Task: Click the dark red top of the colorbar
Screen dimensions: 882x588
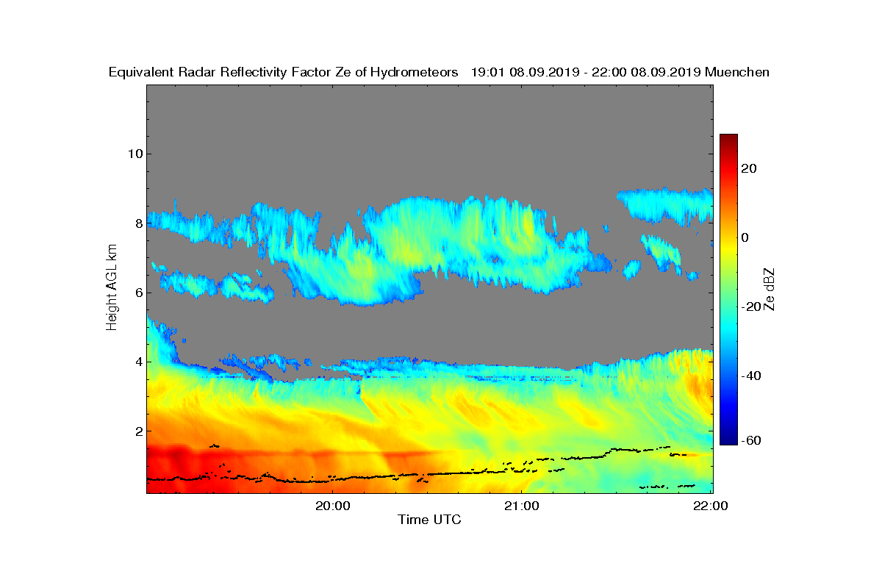Action: pyautogui.click(x=728, y=140)
